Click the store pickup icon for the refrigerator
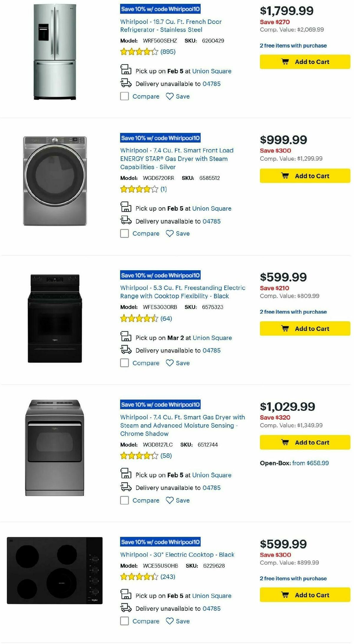The height and width of the screenshot is (644, 354). (126, 70)
